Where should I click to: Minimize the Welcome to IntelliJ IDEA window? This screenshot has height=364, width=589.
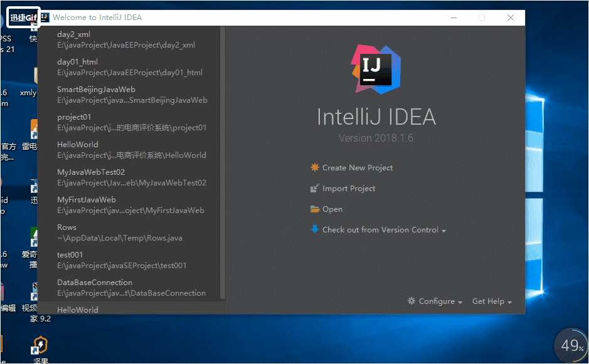click(454, 18)
